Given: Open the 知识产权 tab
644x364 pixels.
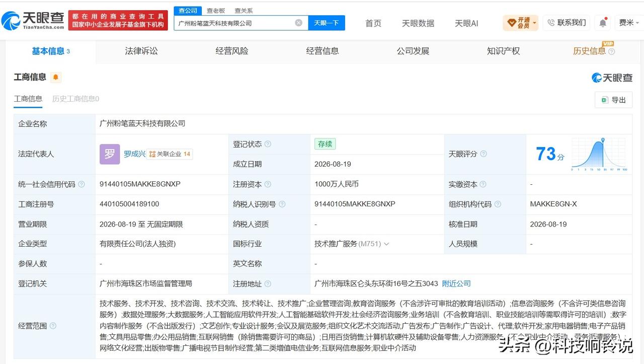Looking at the screenshot, I should pos(504,51).
